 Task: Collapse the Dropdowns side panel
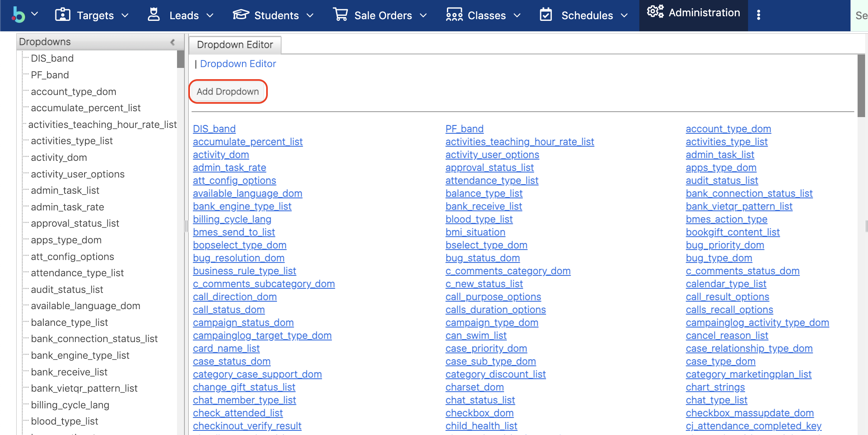pyautogui.click(x=172, y=42)
